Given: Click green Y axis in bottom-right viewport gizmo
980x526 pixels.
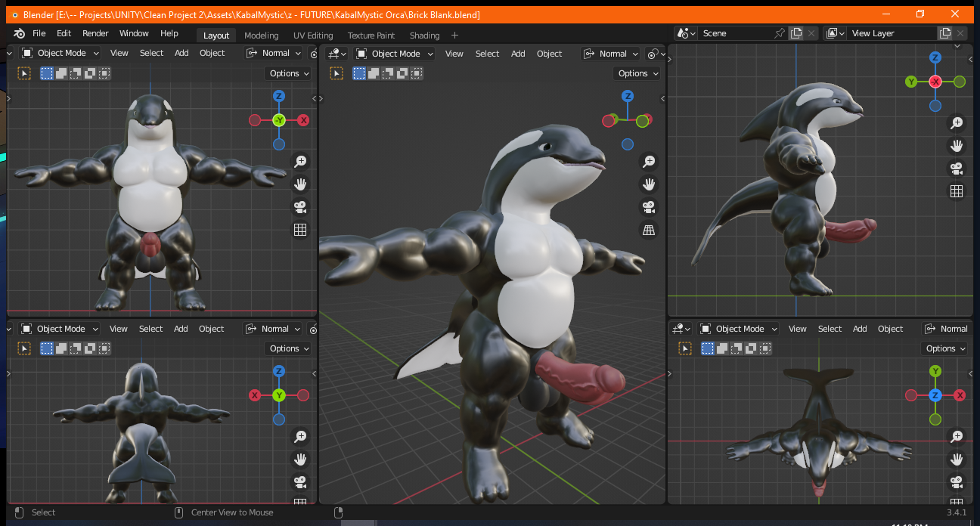Looking at the screenshot, I should coord(935,371).
